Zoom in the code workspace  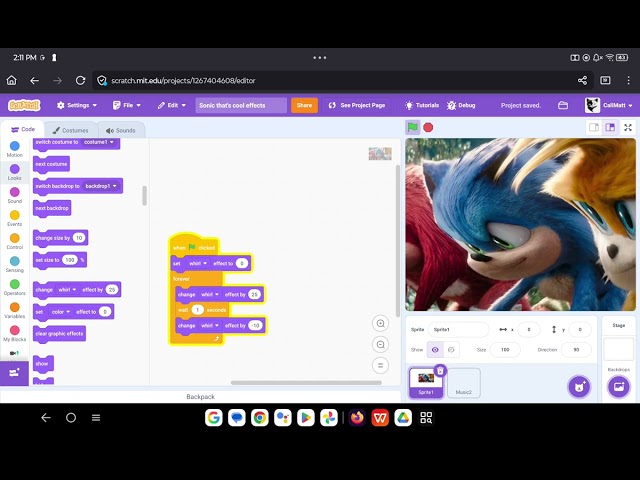click(380, 324)
